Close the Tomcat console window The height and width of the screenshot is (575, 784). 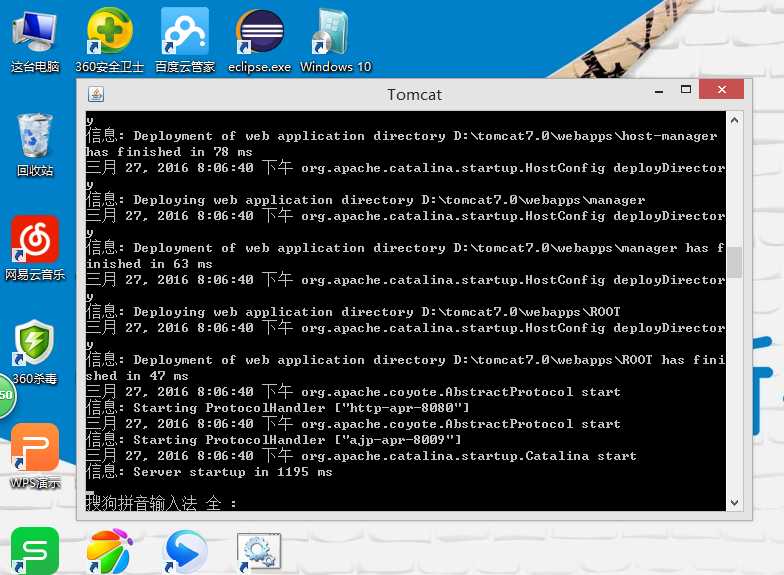[x=722, y=90]
